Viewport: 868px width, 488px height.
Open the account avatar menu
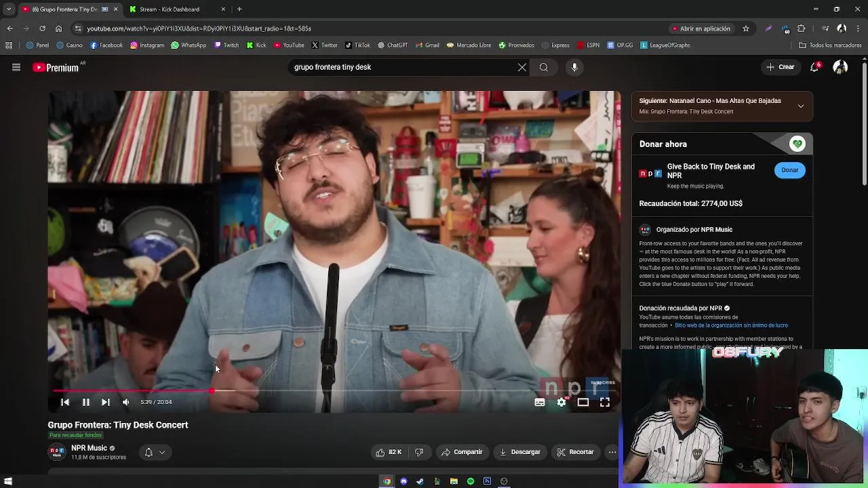pos(840,67)
